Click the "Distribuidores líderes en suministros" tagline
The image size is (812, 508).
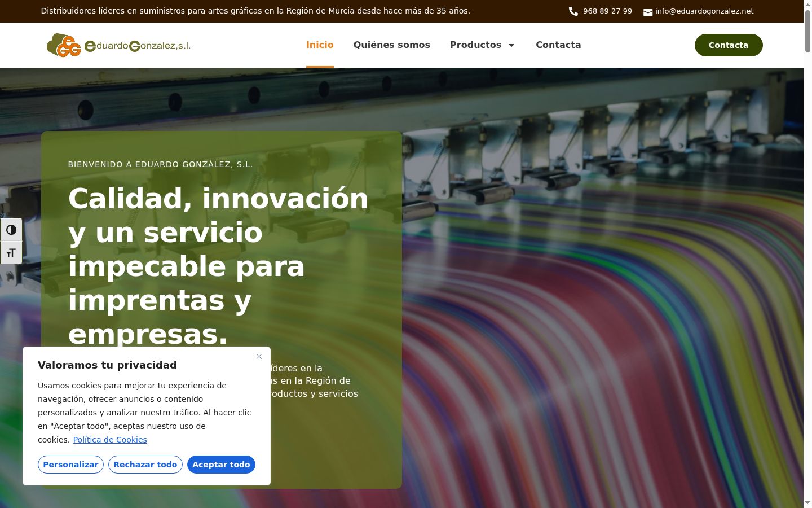(x=255, y=11)
